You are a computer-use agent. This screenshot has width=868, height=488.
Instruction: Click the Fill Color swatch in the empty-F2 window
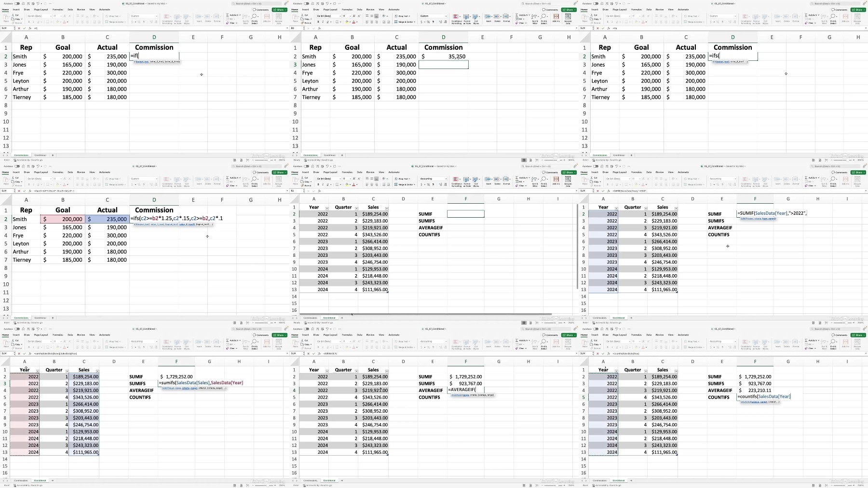click(x=347, y=184)
